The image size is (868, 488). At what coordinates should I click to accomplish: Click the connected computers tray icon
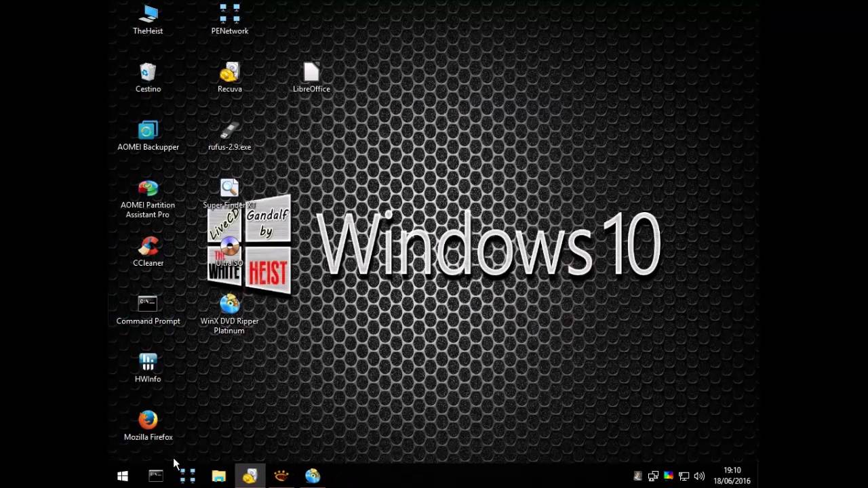click(652, 476)
